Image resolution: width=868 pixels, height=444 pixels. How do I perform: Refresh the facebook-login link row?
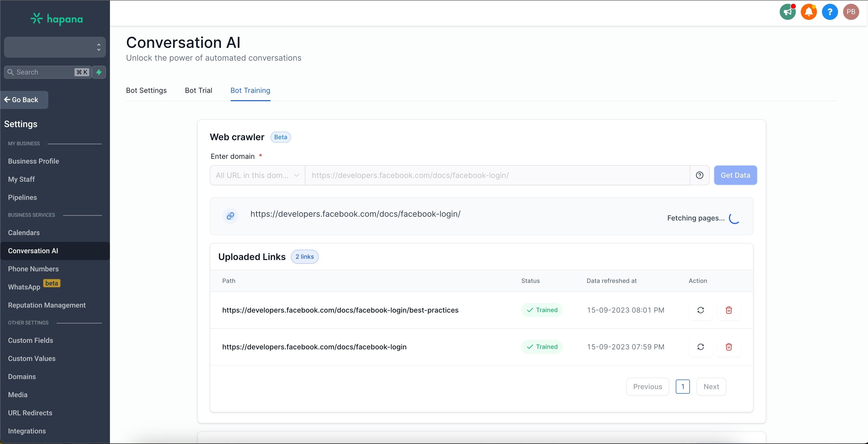point(700,347)
